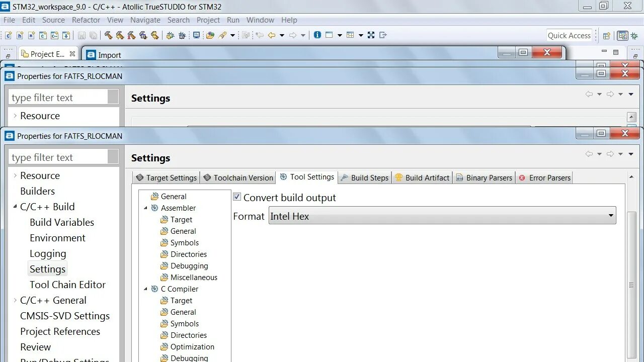Select Build Variables tree item
The height and width of the screenshot is (362, 644).
tap(62, 222)
